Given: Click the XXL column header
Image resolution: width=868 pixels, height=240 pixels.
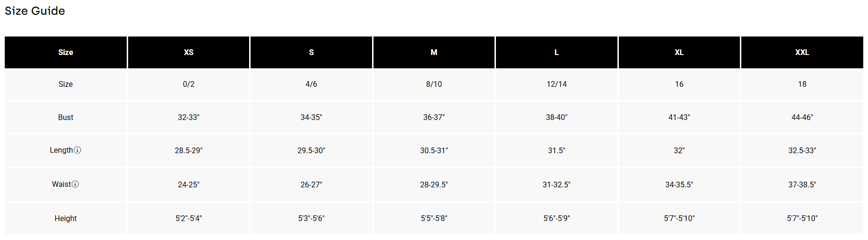Looking at the screenshot, I should coord(802,53).
